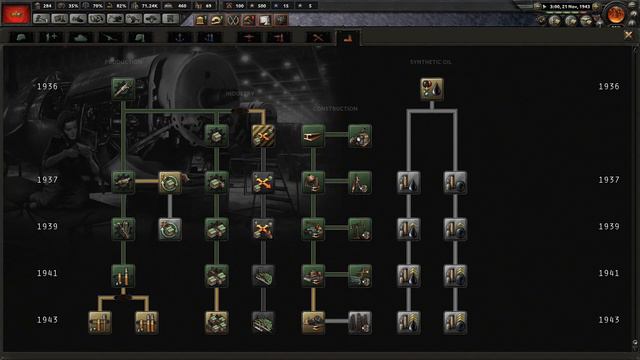Screen dimensions: 640x360
Task: Switch to the Infantry research tab
Action: coord(21,38)
